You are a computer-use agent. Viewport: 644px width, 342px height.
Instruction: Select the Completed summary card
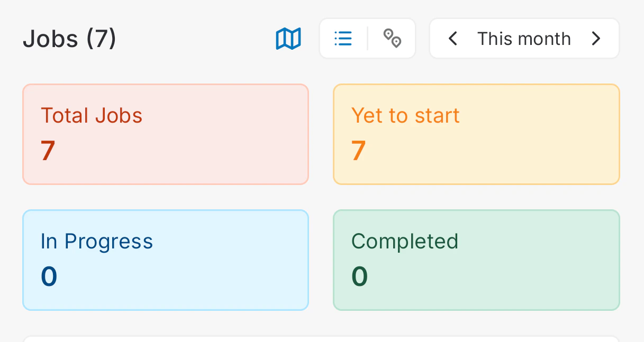coord(476,260)
